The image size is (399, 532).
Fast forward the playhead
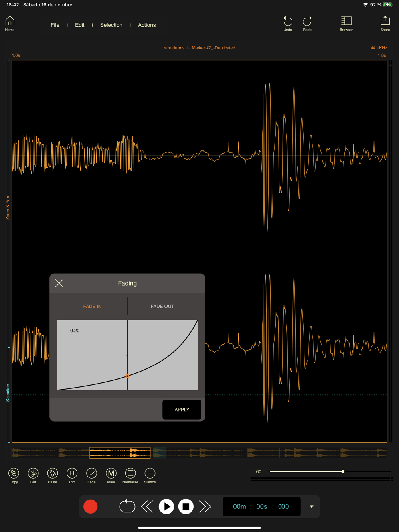tap(205, 506)
